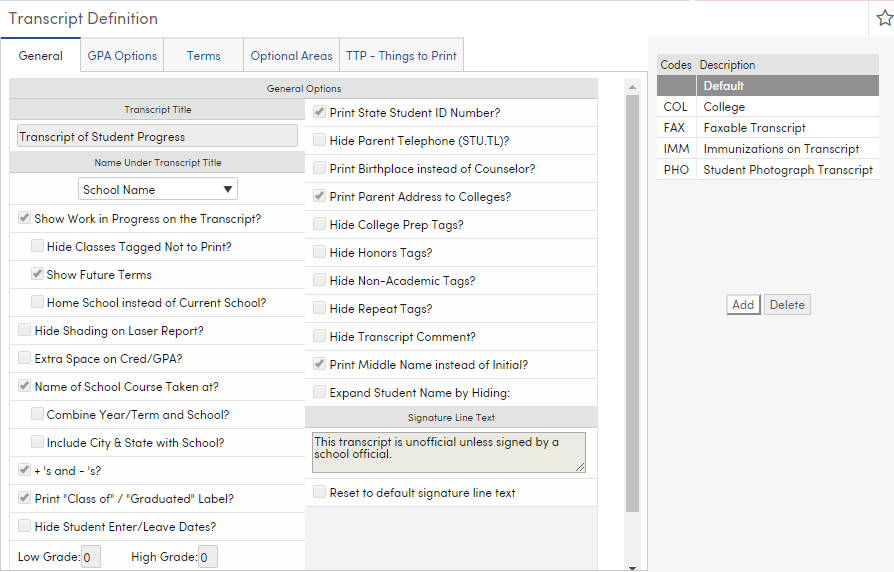
Task: Check Hide College Prep Tags
Action: (x=319, y=224)
